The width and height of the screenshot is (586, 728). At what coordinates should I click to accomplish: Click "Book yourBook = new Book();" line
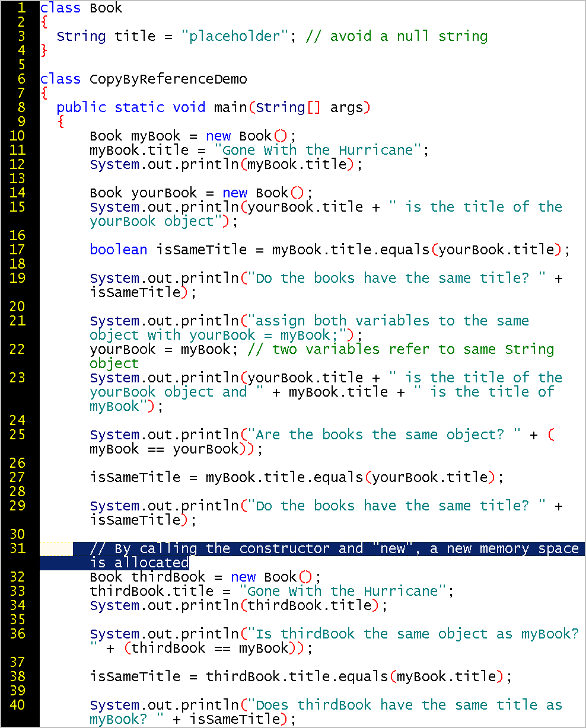(201, 193)
